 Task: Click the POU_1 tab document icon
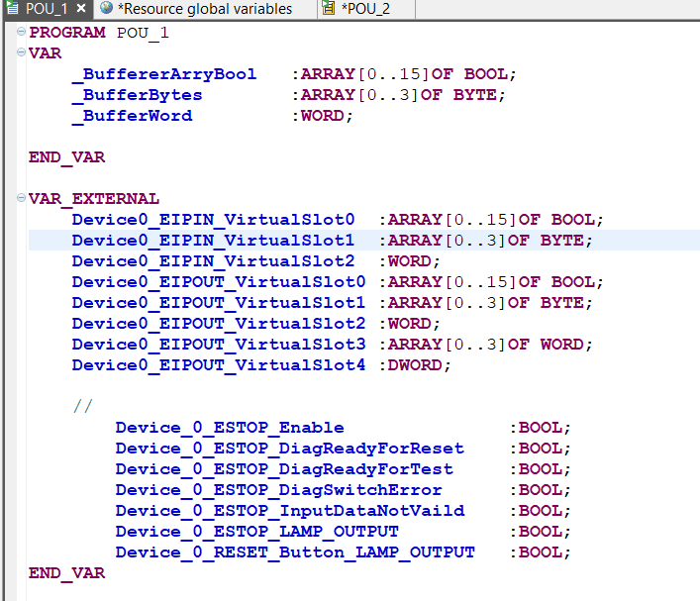[12, 8]
